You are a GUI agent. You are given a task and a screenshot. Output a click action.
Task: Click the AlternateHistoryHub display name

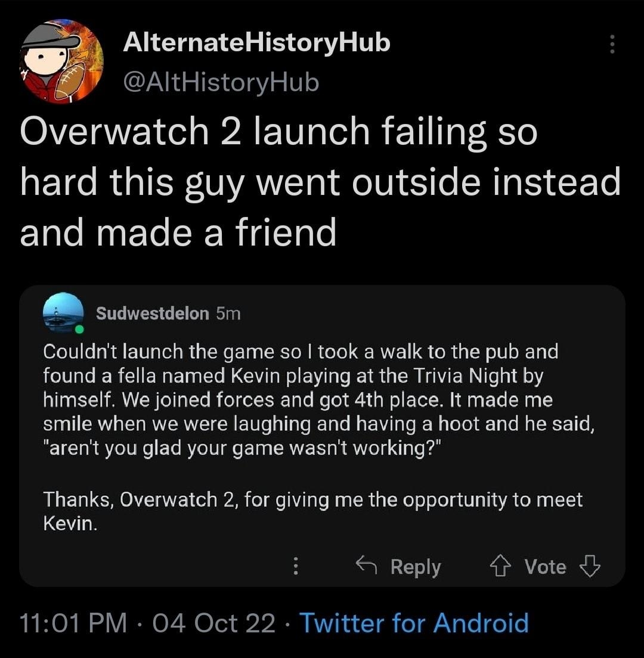pyautogui.click(x=256, y=42)
